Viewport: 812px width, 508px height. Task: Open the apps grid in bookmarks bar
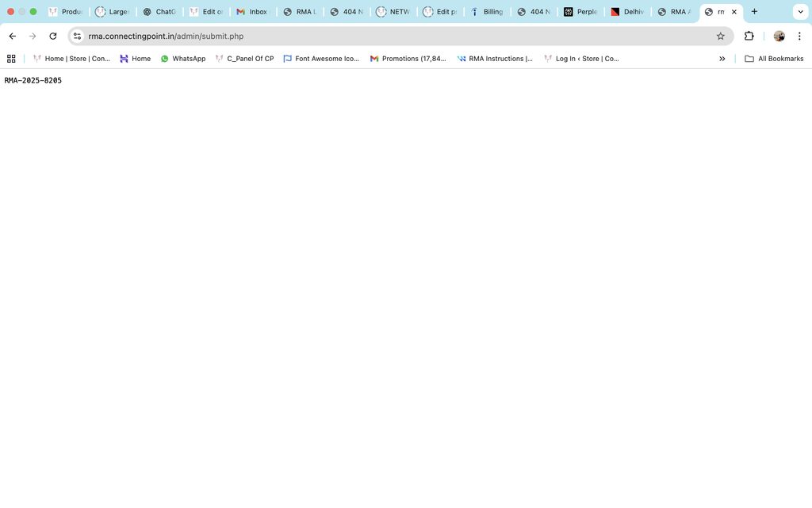(x=11, y=59)
